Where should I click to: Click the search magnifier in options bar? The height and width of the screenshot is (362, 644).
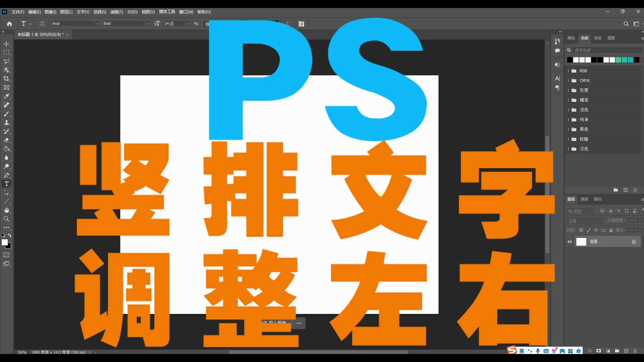[x=626, y=24]
